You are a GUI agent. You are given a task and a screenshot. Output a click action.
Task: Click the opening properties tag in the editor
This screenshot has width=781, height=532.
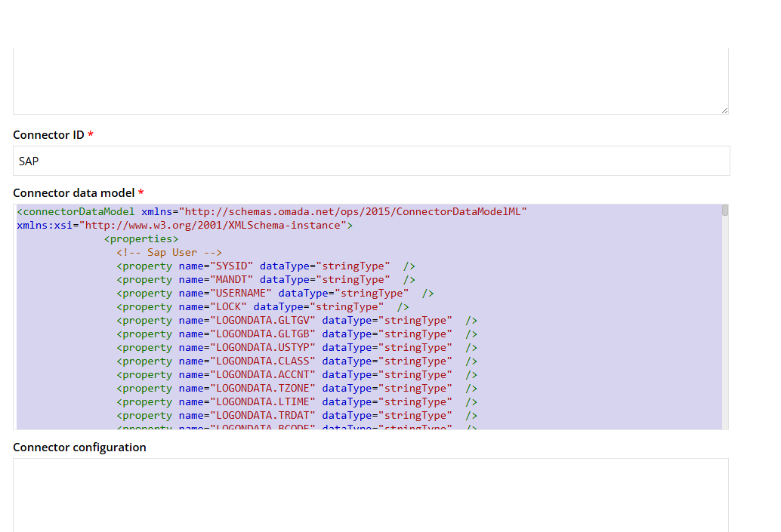click(141, 239)
